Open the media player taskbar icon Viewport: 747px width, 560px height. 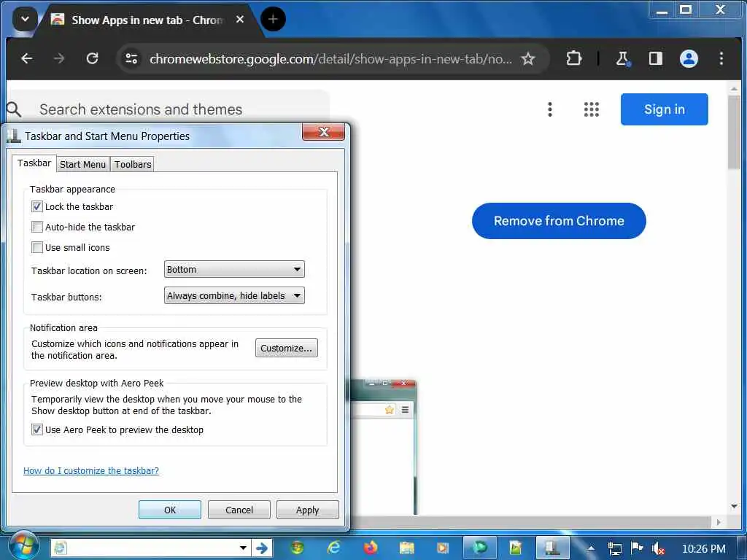coord(443,548)
